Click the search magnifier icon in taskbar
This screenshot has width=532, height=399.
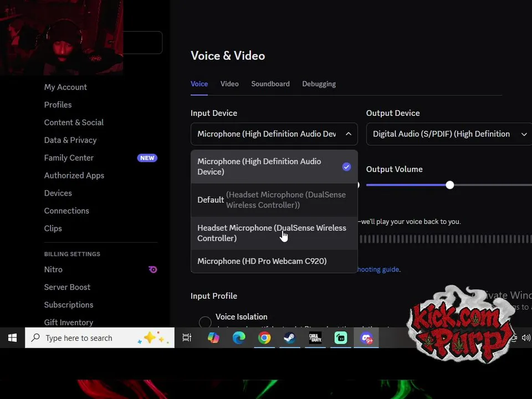click(35, 337)
